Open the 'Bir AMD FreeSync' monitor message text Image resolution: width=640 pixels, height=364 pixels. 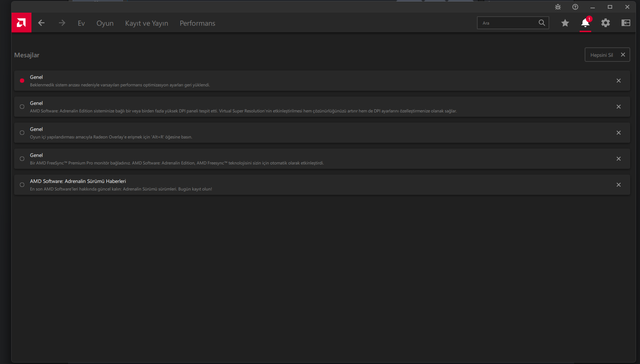pyautogui.click(x=177, y=163)
